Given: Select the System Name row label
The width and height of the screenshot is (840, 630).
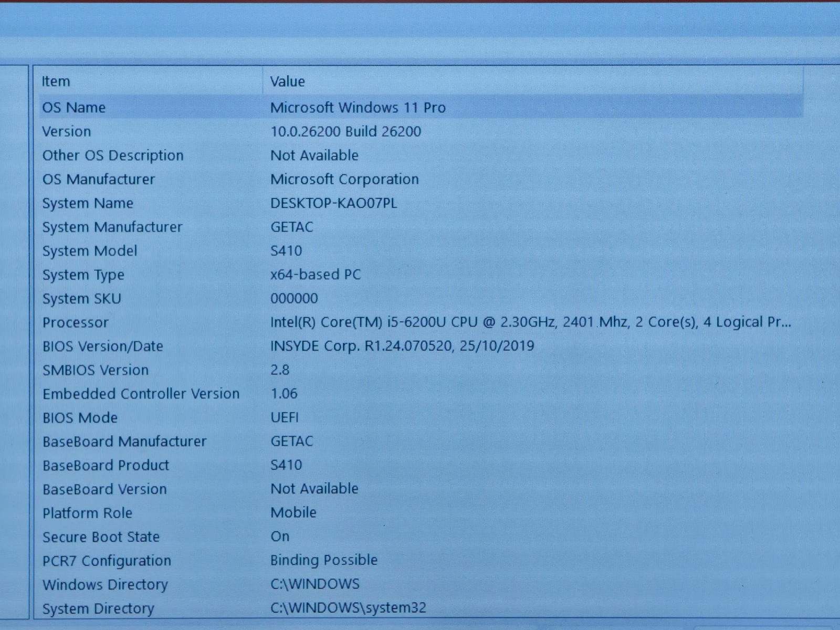Looking at the screenshot, I should click(88, 204).
